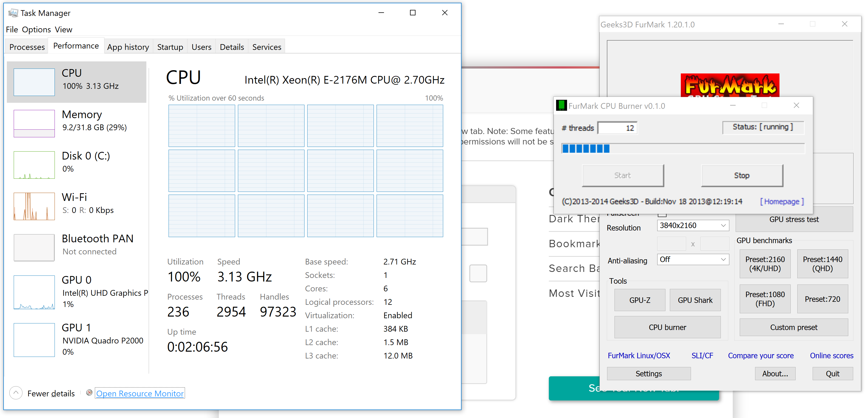Switch to the Startup tab
Screen dimensions: 868x418
pyautogui.click(x=170, y=47)
